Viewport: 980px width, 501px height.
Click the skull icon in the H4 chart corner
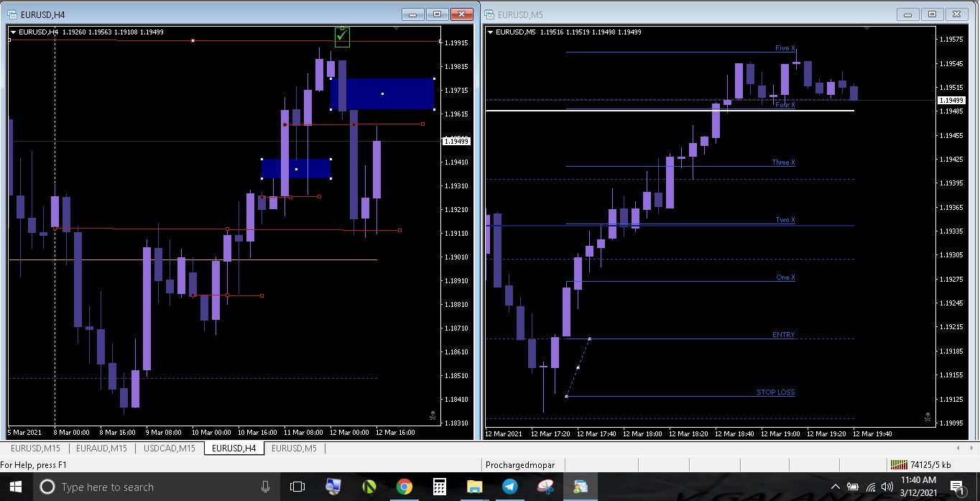(x=433, y=415)
